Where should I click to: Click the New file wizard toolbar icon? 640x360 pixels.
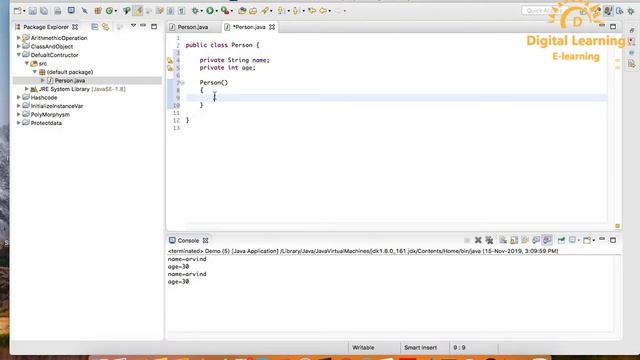[x=17, y=11]
